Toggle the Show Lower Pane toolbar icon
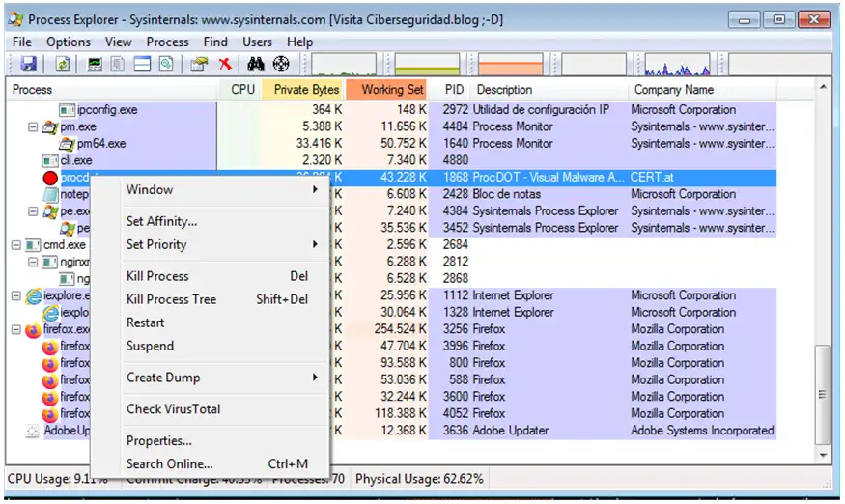 point(142,64)
